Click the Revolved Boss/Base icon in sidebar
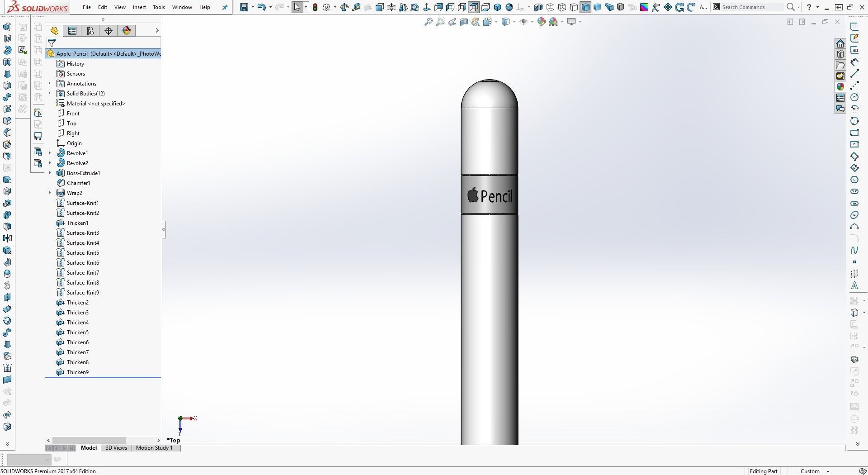 (7, 50)
